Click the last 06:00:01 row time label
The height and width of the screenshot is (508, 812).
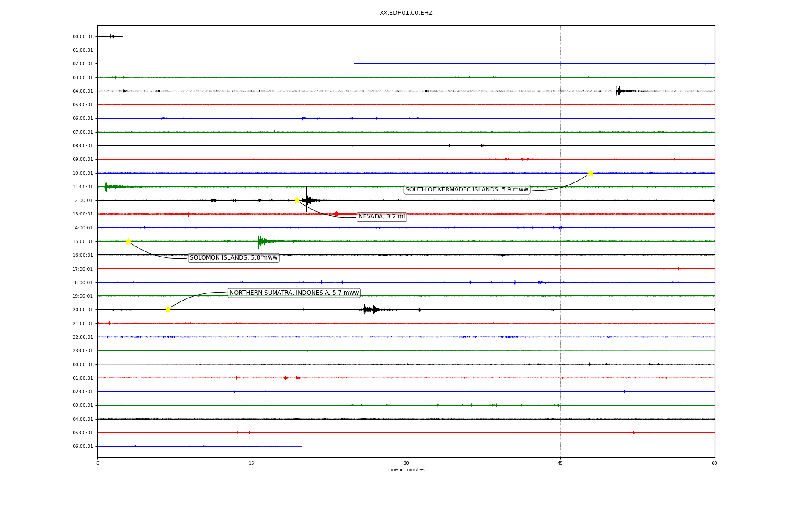pos(82,446)
